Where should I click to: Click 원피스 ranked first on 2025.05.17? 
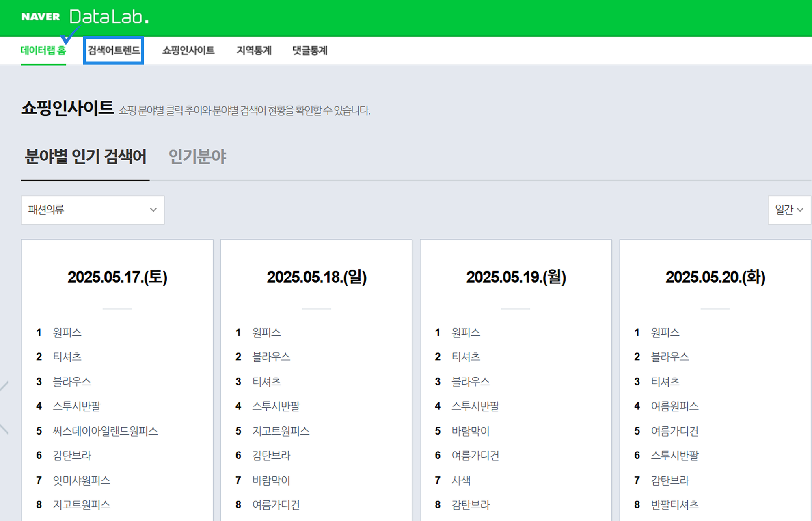67,332
